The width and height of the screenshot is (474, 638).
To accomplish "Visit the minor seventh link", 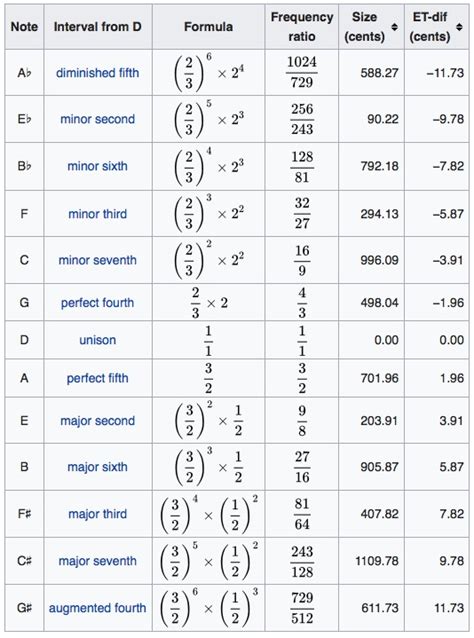I will point(98,260).
